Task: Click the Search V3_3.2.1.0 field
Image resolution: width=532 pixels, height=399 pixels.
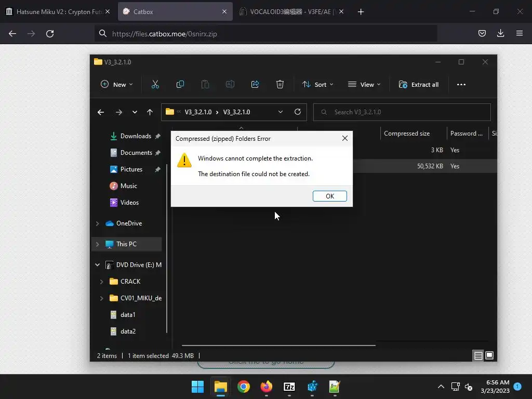Action: click(x=402, y=112)
